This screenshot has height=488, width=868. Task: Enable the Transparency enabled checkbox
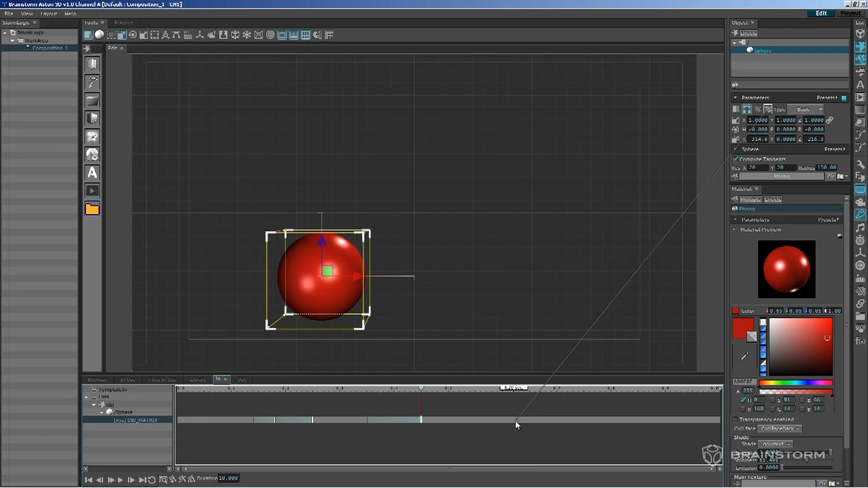[x=735, y=420]
